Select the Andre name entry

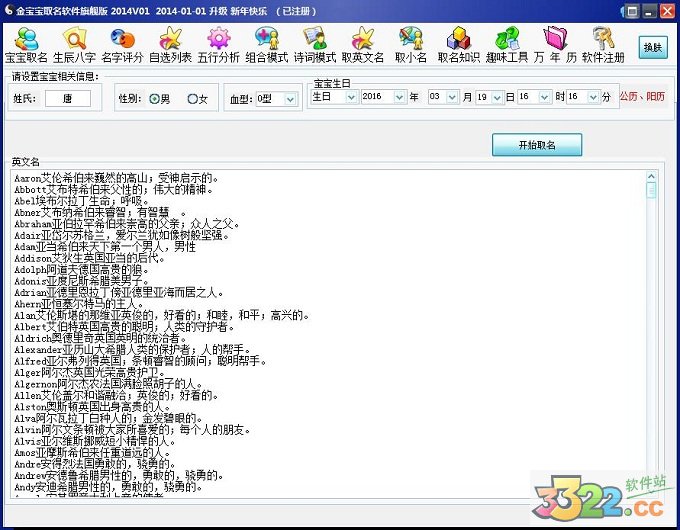(95, 464)
